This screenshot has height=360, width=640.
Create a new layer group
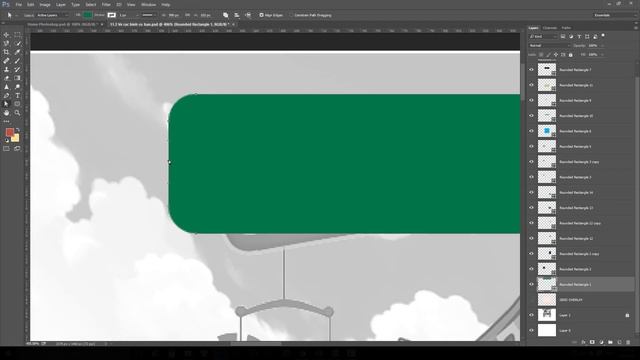[610, 342]
